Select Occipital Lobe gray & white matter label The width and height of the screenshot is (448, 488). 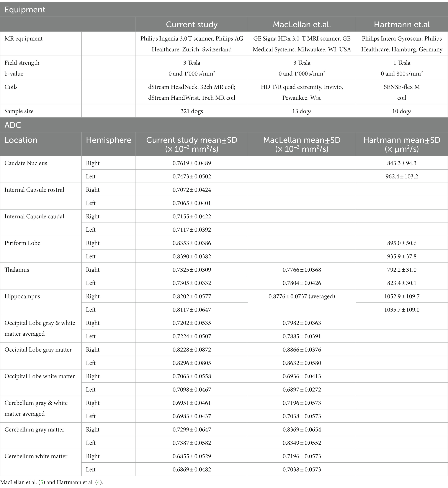point(40,328)
